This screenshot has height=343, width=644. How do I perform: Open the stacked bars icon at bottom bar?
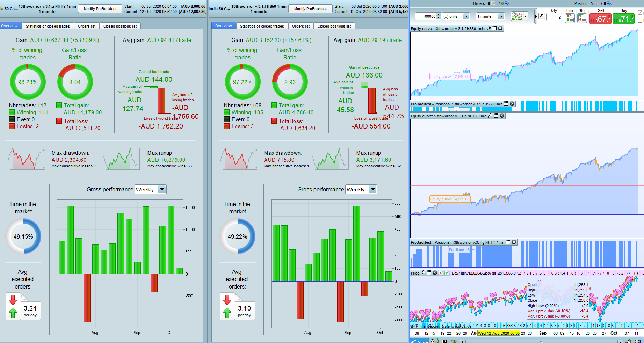pyautogui.click(x=454, y=341)
